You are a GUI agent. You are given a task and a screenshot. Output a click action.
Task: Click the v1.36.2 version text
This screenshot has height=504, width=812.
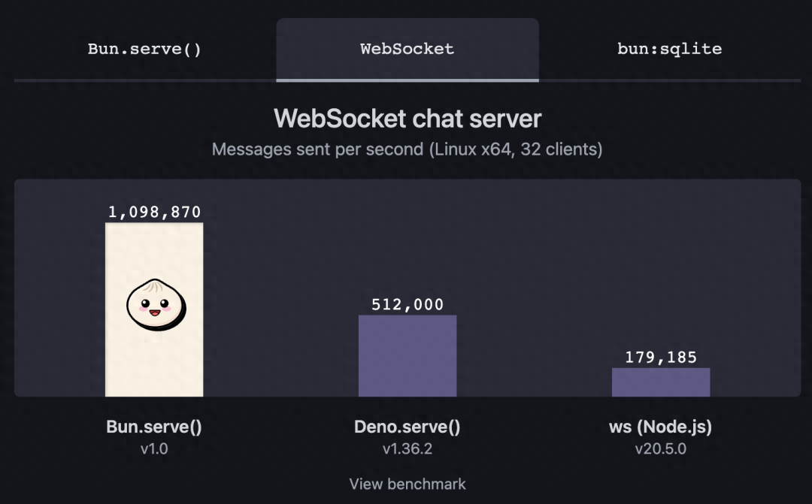[408, 448]
